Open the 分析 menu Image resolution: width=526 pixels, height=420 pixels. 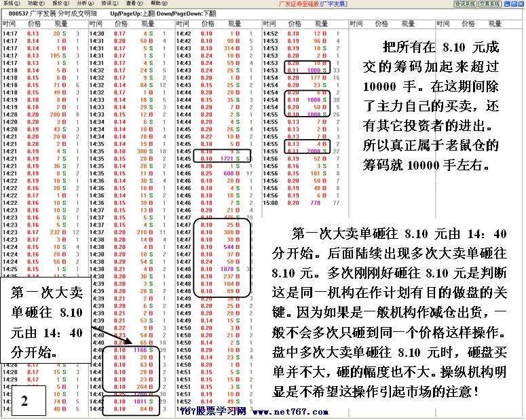tap(83, 3)
